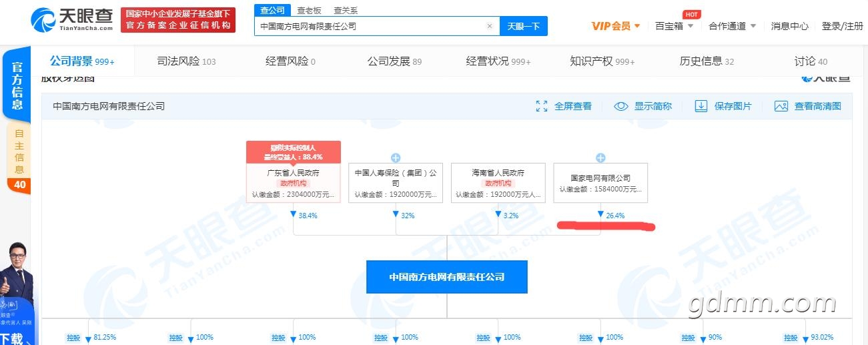This screenshot has height=345, width=868.
Task: Switch to the 经营状况 tab
Action: coord(498,61)
